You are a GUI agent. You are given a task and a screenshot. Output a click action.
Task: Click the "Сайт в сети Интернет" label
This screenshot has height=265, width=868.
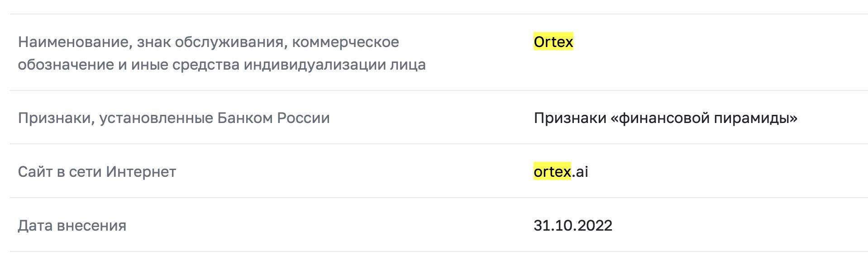(x=97, y=172)
